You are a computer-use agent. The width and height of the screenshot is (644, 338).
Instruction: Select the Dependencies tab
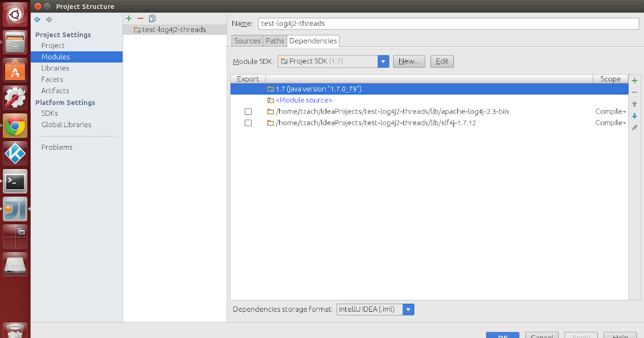click(313, 41)
